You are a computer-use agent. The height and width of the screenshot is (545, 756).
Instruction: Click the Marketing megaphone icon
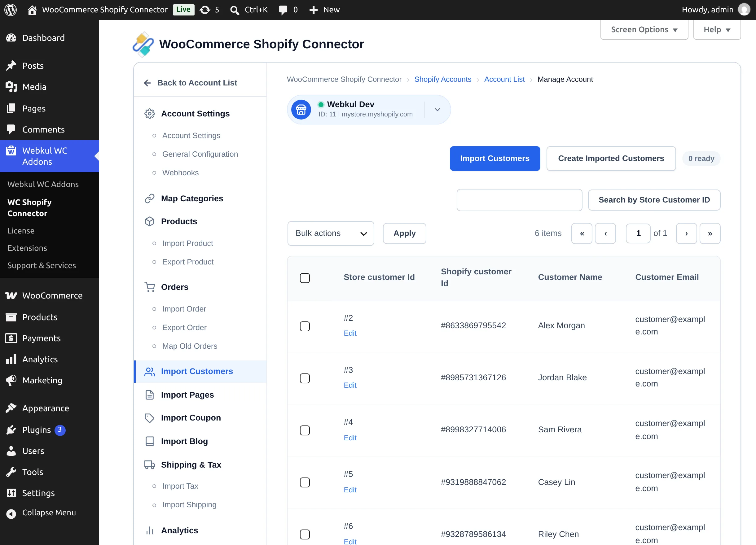pyautogui.click(x=11, y=380)
